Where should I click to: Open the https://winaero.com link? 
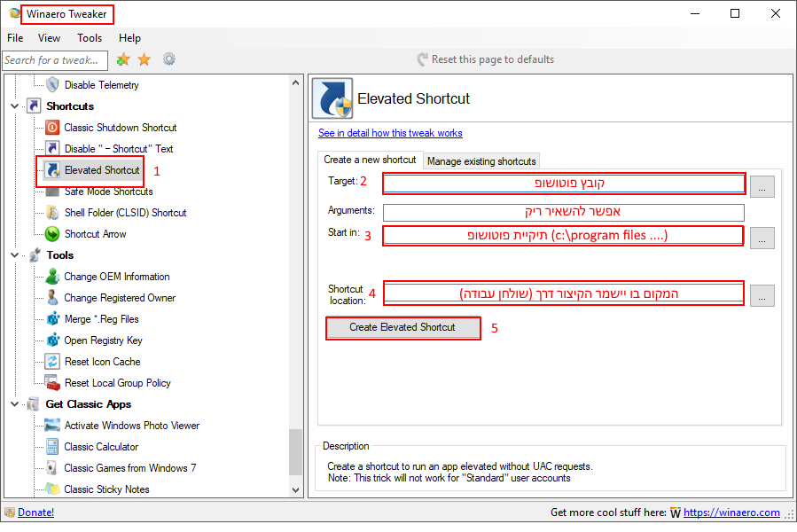(731, 512)
